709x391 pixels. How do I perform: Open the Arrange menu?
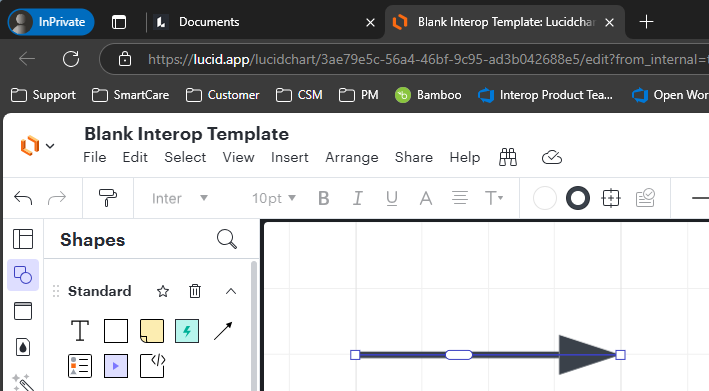tap(352, 157)
